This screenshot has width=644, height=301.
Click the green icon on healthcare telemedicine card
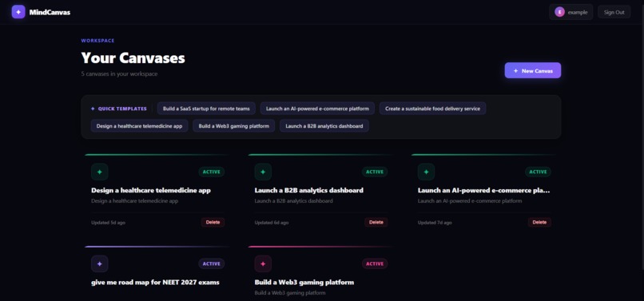point(99,172)
